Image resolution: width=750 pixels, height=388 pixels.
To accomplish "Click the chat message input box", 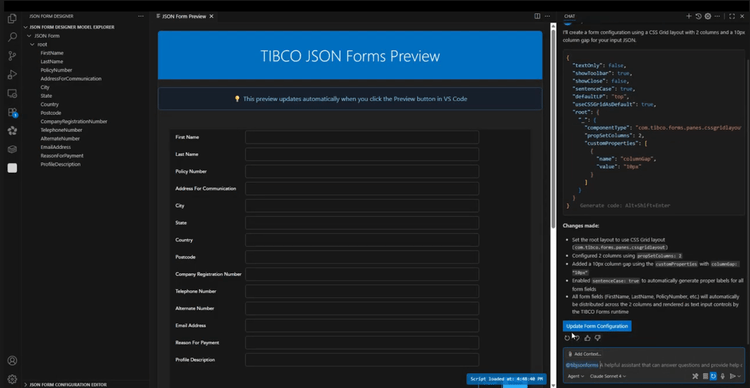I will (x=653, y=365).
